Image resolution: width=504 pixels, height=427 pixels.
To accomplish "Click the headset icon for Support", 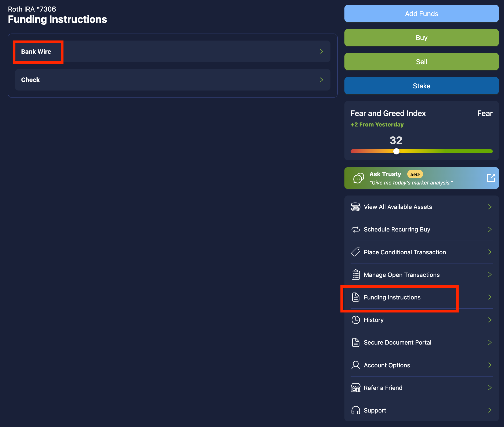I will [x=355, y=410].
